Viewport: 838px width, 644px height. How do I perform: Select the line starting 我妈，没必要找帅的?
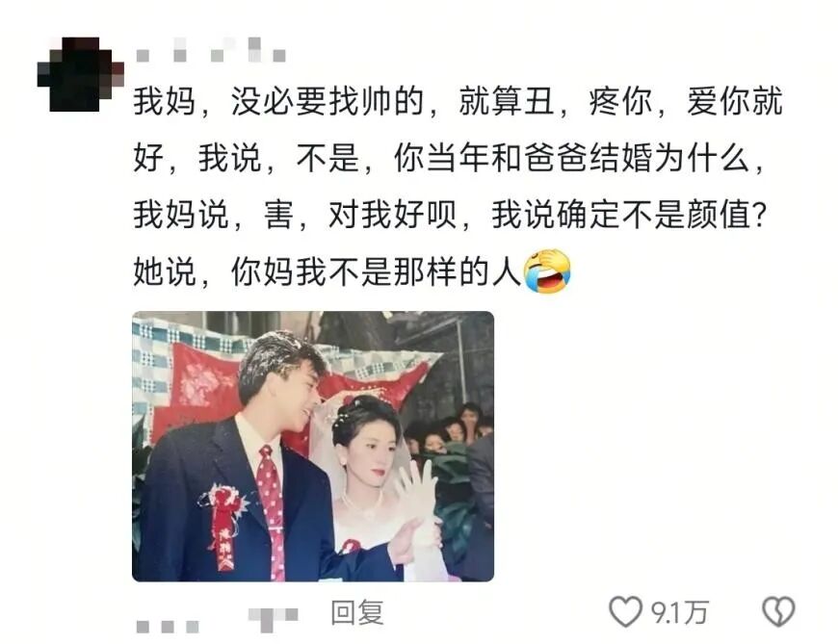pos(458,101)
